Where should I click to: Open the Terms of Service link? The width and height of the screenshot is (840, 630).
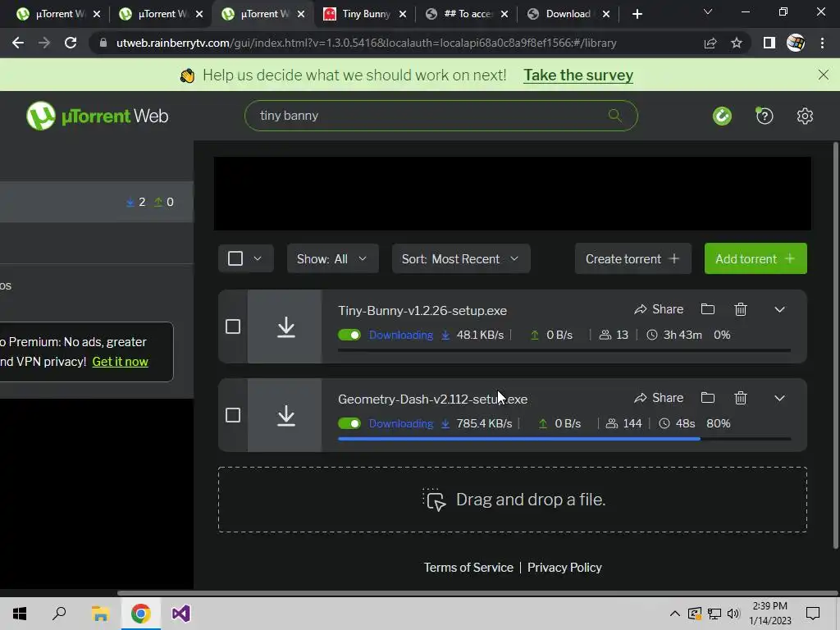[x=468, y=568]
